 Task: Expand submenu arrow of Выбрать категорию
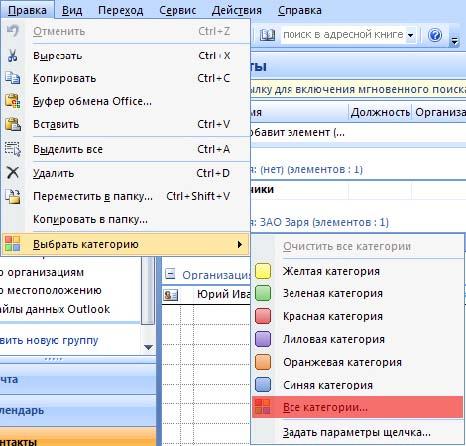tap(240, 244)
